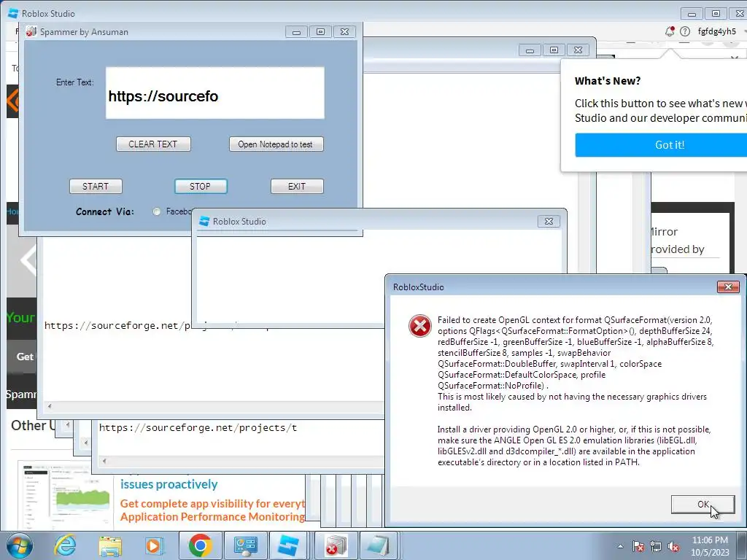Minimize the Notepad window behind Spammer
747x560 pixels.
(x=530, y=50)
